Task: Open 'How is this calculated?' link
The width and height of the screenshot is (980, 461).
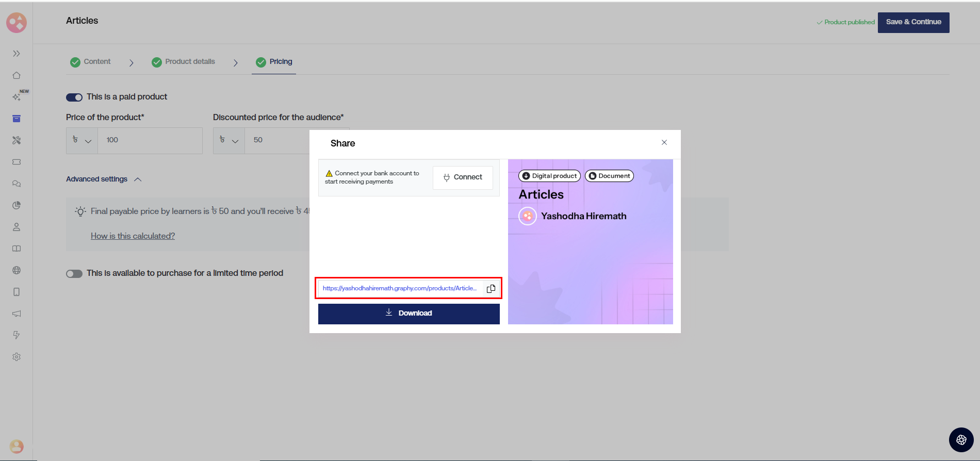Action: (x=133, y=236)
